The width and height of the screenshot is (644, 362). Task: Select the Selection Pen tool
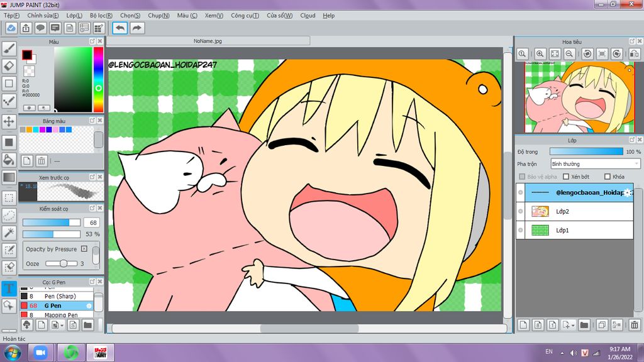point(9,250)
